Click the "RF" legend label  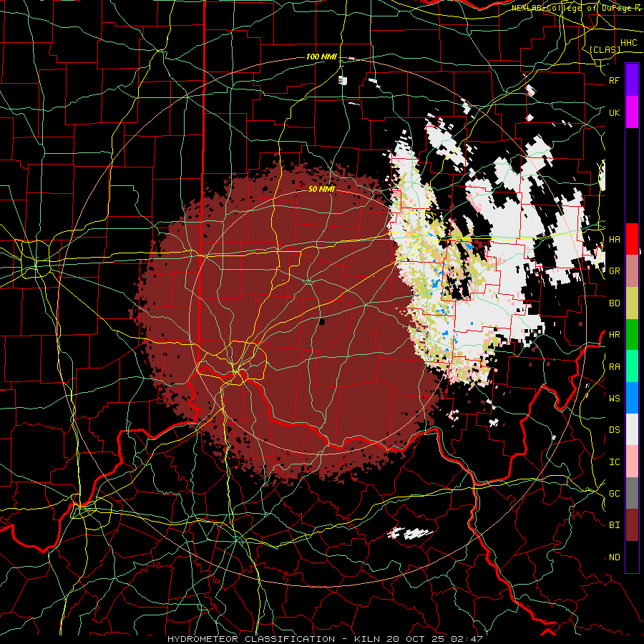coord(614,80)
